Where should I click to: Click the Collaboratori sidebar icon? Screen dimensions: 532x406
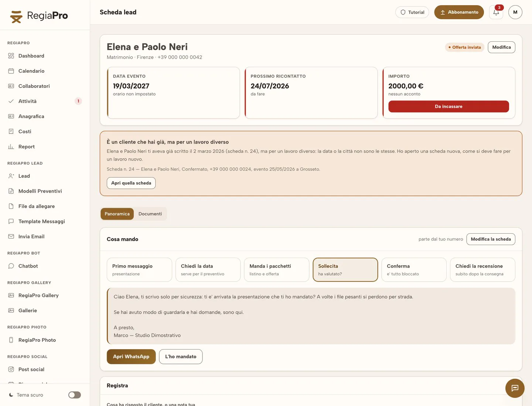(x=11, y=86)
